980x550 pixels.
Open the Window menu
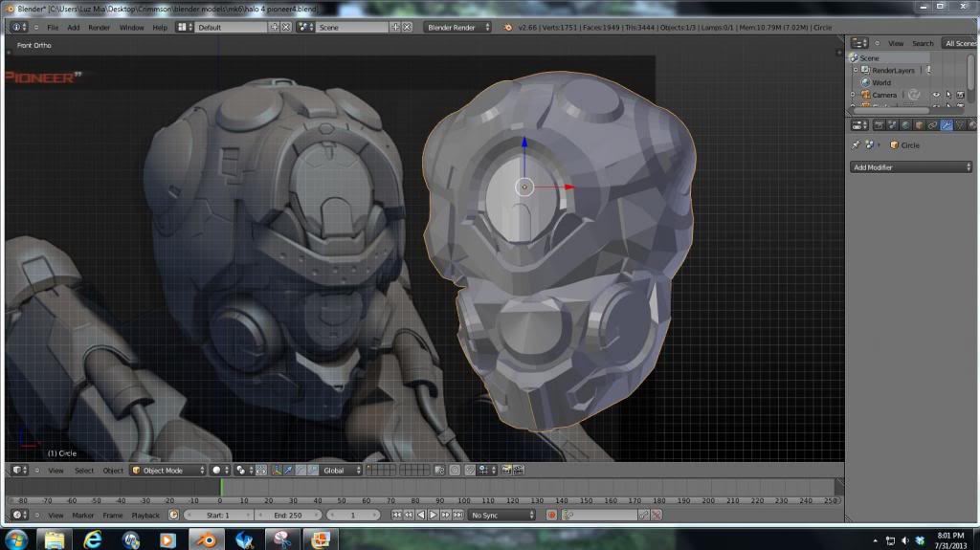(131, 28)
